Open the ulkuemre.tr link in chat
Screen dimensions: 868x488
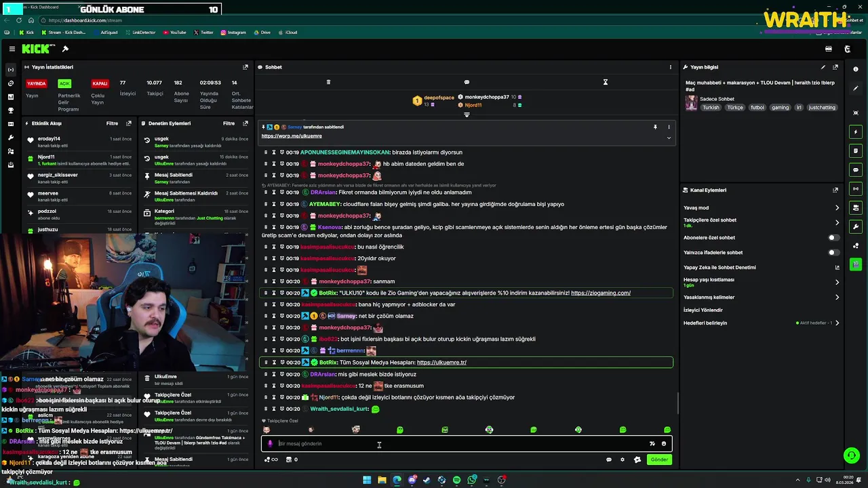[441, 363]
